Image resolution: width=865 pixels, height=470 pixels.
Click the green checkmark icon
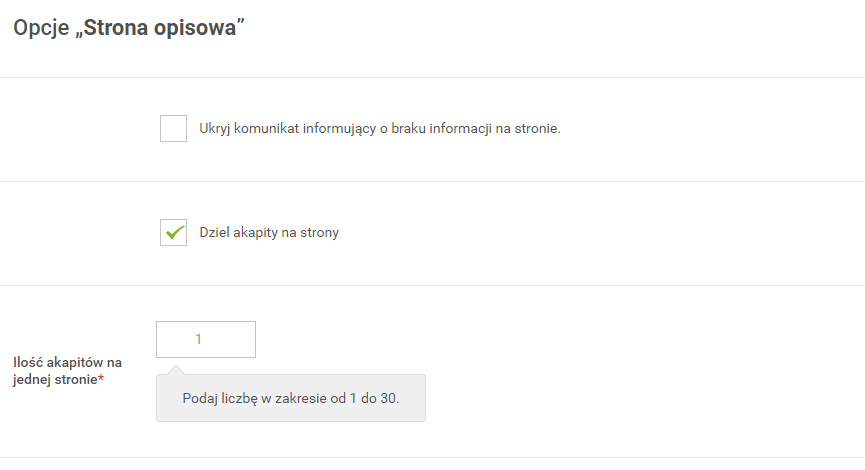pos(174,233)
